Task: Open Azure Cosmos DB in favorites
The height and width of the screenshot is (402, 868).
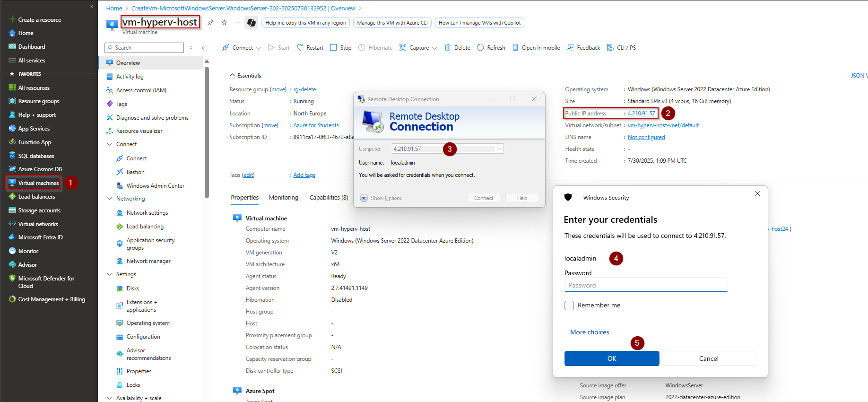Action: (x=40, y=169)
